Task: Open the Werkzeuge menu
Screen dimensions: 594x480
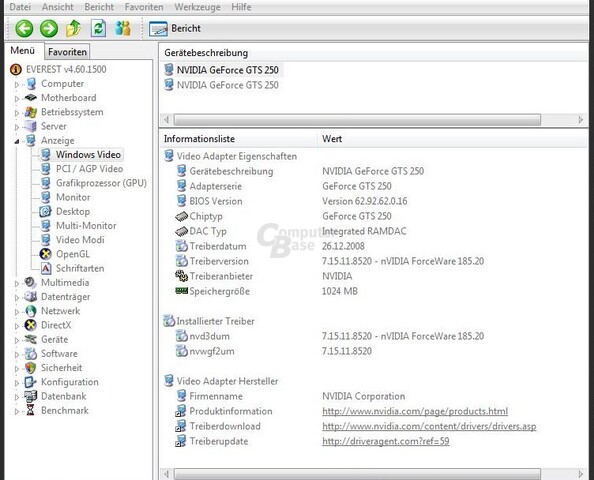Action: [197, 7]
